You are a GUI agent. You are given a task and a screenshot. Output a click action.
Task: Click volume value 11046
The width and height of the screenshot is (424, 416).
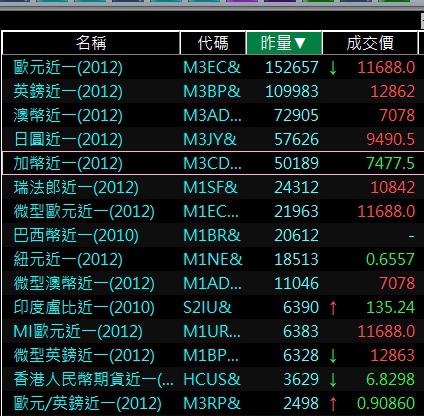pyautogui.click(x=296, y=284)
